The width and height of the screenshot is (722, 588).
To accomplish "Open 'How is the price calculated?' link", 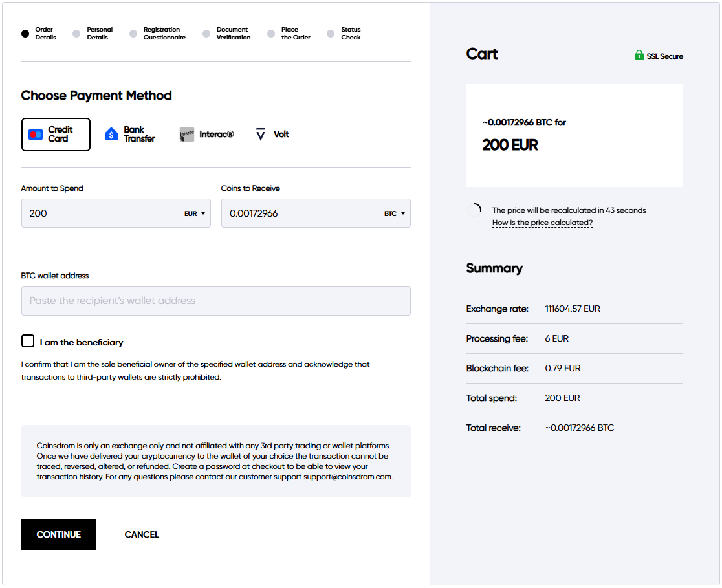I will [542, 223].
